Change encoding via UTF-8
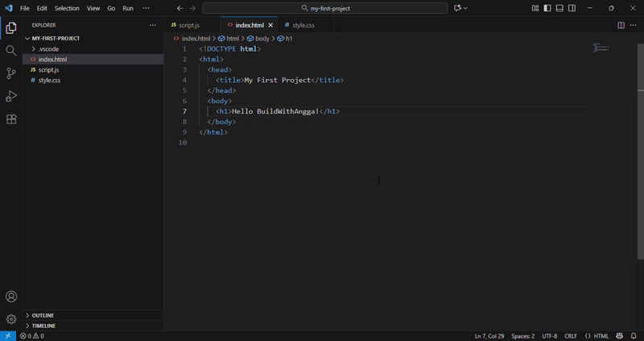The height and width of the screenshot is (341, 644). 550,336
